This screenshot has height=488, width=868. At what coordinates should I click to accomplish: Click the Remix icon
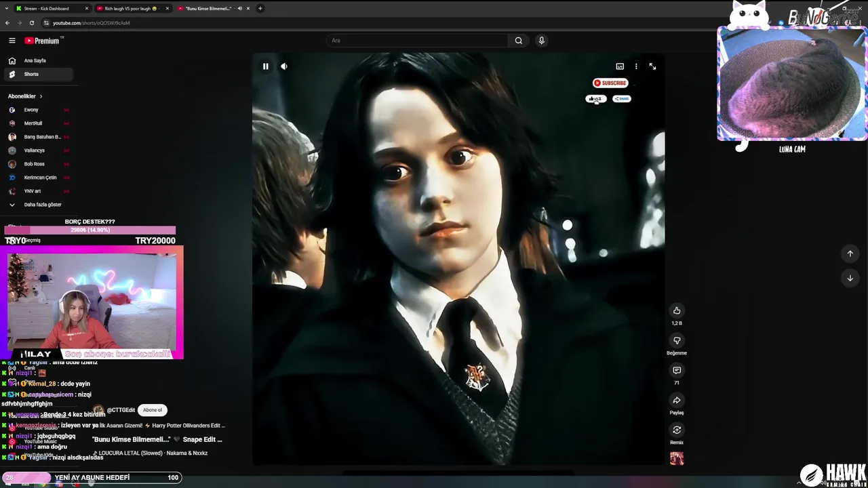click(x=677, y=430)
